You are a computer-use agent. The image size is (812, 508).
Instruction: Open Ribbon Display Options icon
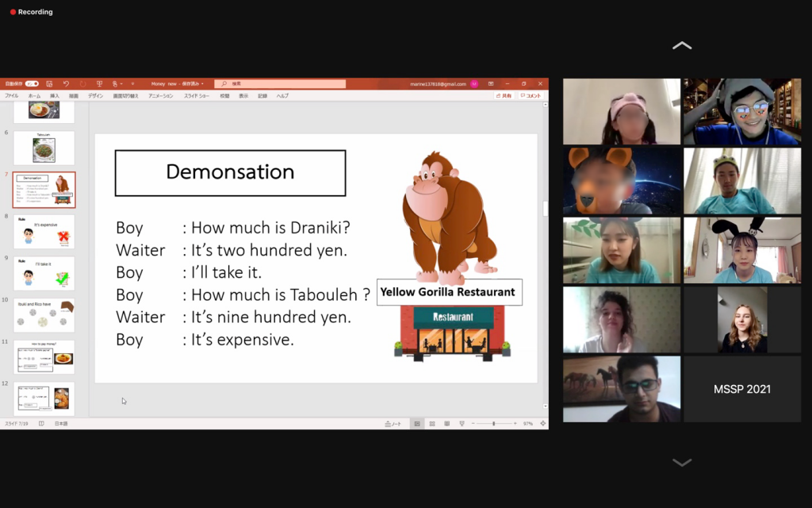click(x=491, y=83)
